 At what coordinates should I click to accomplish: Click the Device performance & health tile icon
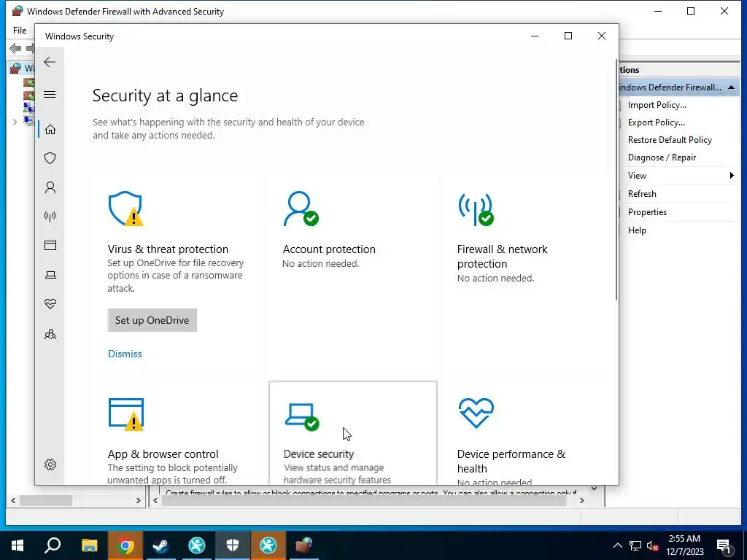pos(476,413)
